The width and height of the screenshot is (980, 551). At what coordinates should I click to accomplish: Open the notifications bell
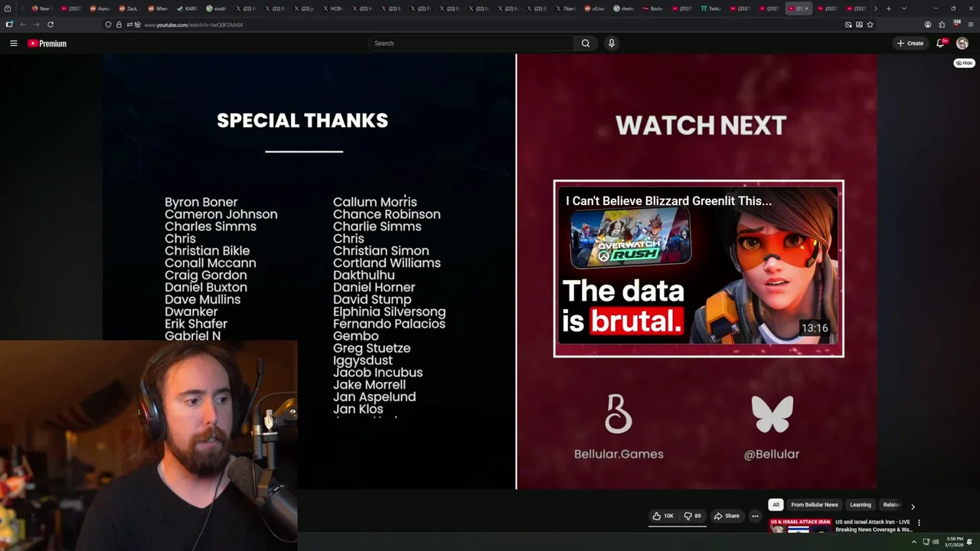coord(941,44)
